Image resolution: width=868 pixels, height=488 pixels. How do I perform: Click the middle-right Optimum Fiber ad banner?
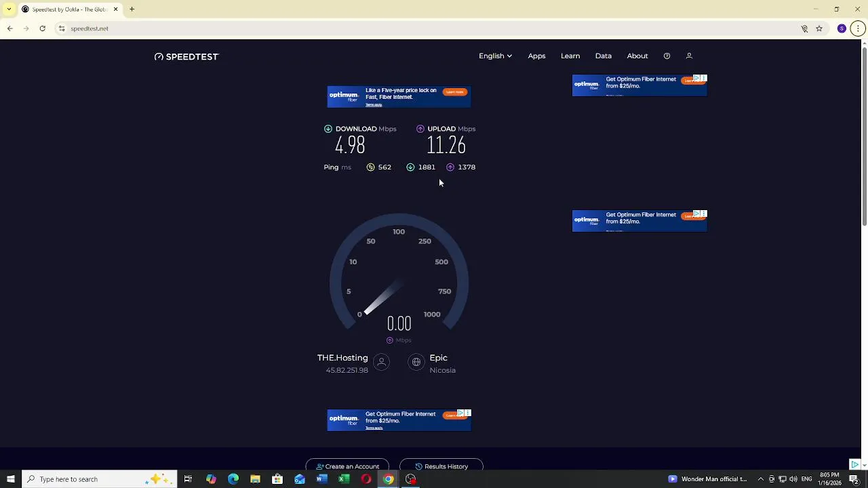point(639,221)
